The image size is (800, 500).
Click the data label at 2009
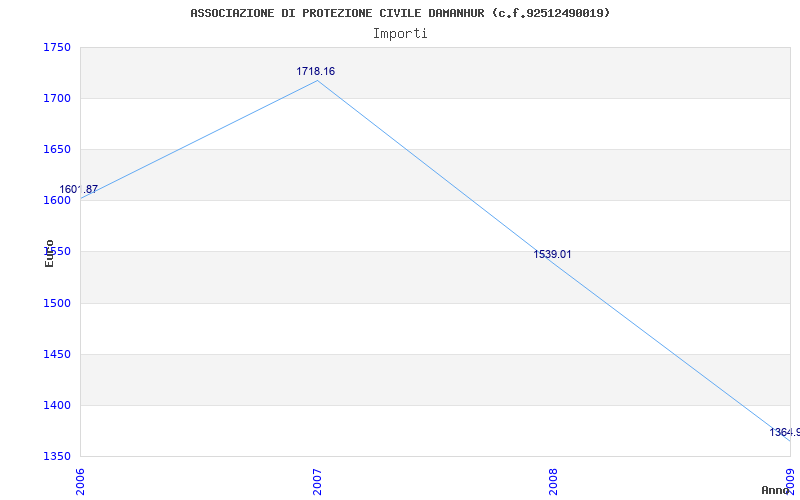pyautogui.click(x=785, y=432)
